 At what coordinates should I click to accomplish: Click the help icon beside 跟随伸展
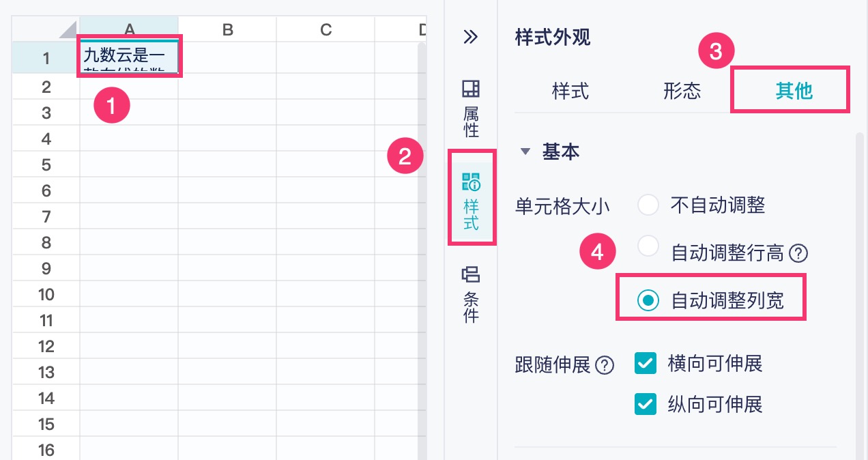point(604,365)
